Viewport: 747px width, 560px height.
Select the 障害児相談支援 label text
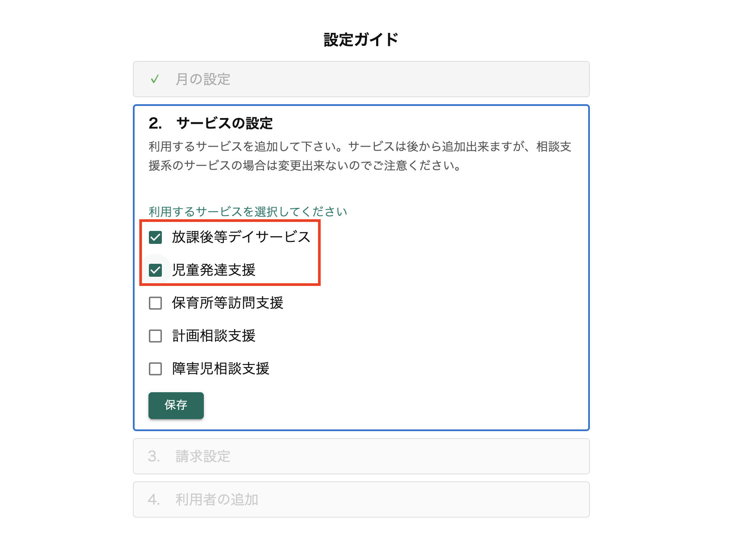[x=221, y=369]
